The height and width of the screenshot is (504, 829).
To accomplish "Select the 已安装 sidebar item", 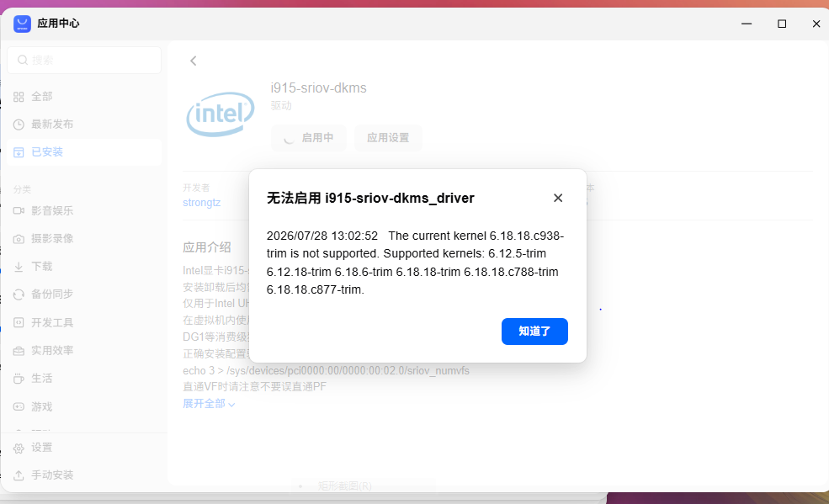I will click(84, 152).
